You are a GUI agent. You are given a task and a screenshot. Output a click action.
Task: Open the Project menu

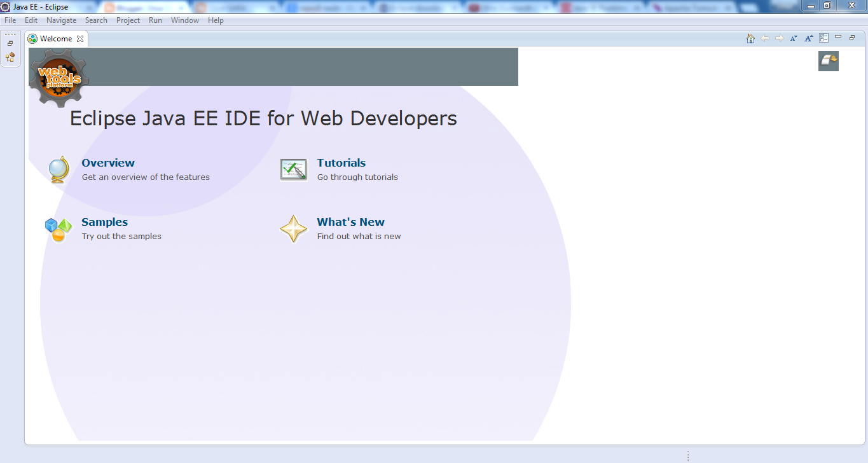pyautogui.click(x=128, y=20)
